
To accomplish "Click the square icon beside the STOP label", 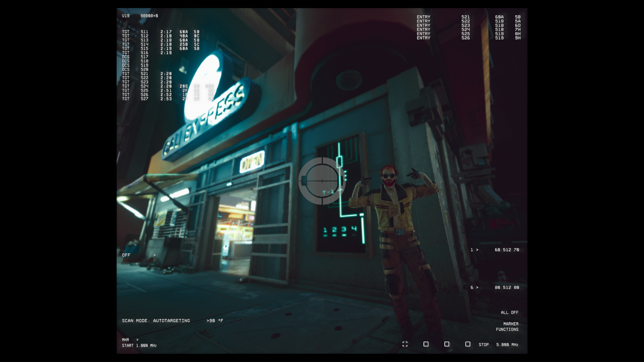I will pyautogui.click(x=468, y=344).
